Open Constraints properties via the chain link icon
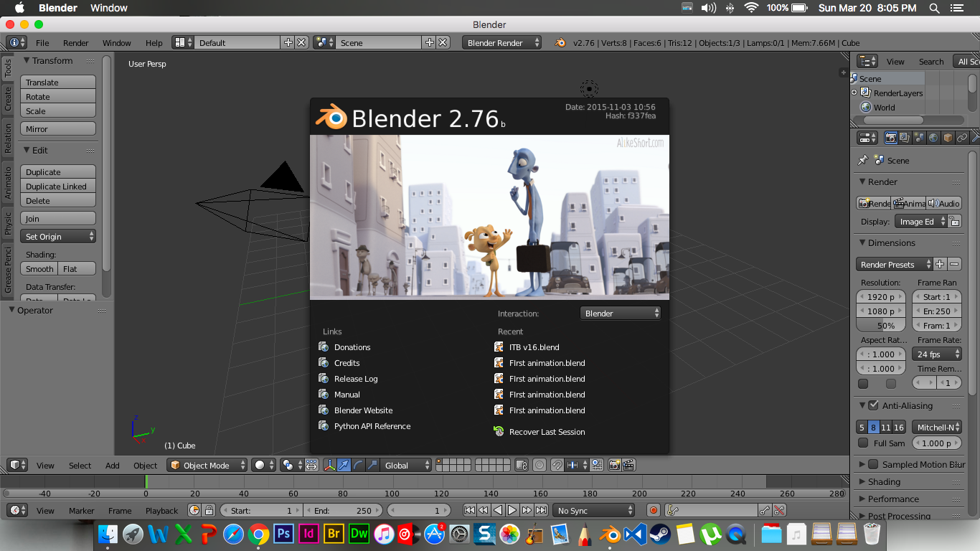The height and width of the screenshot is (551, 980). coord(962,136)
